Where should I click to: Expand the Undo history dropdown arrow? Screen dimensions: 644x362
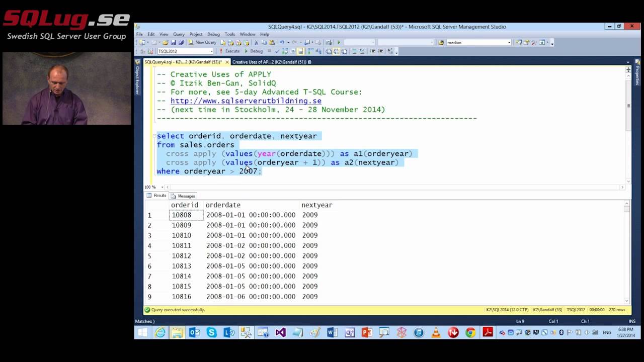pyautogui.click(x=288, y=43)
